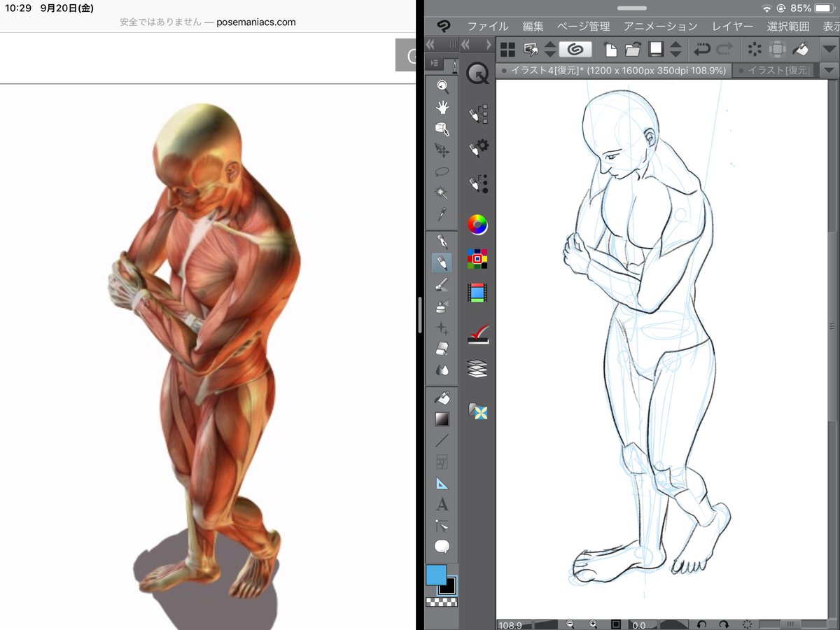
Task: Open the アニメーション menu
Action: (x=660, y=27)
